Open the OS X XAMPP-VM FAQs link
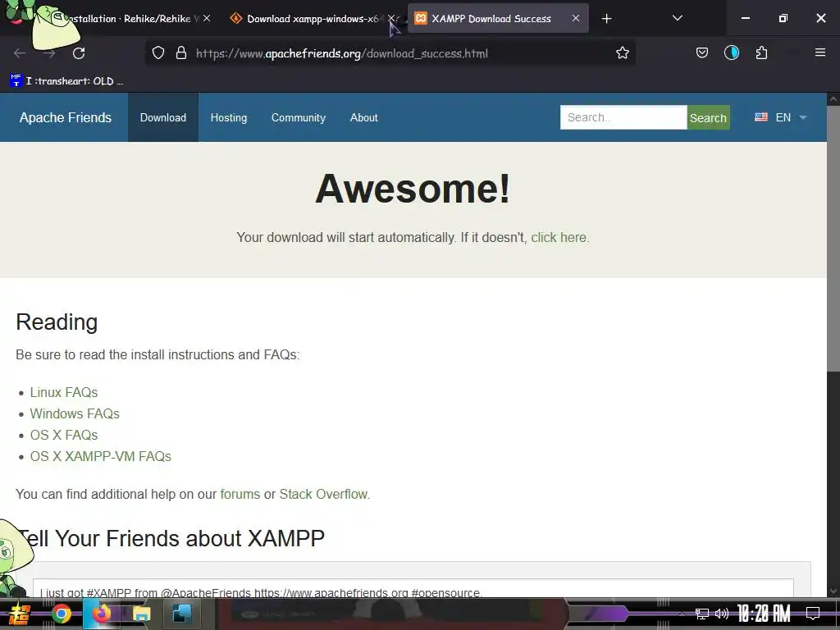 point(101,456)
